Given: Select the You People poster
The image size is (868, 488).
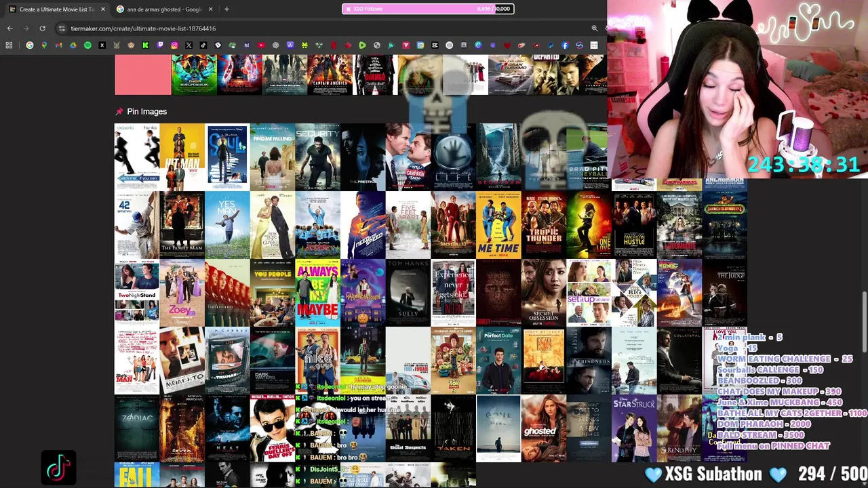Looking at the screenshot, I should (x=273, y=293).
